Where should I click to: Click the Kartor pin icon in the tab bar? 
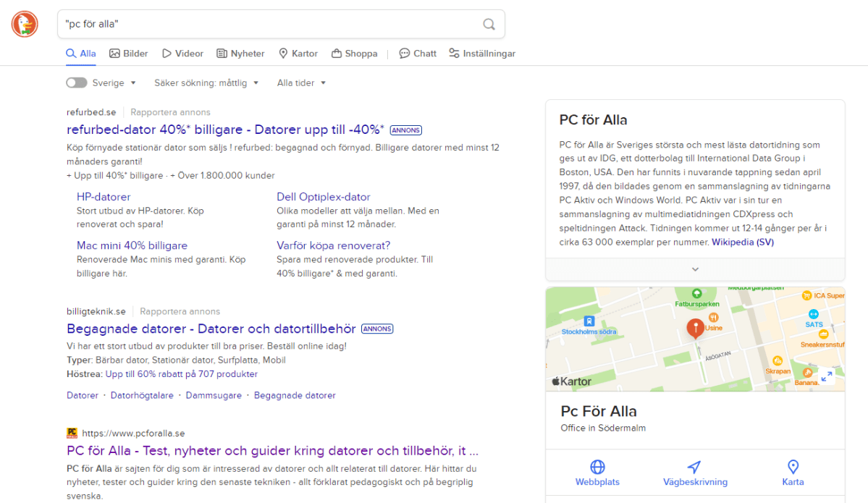coord(282,53)
